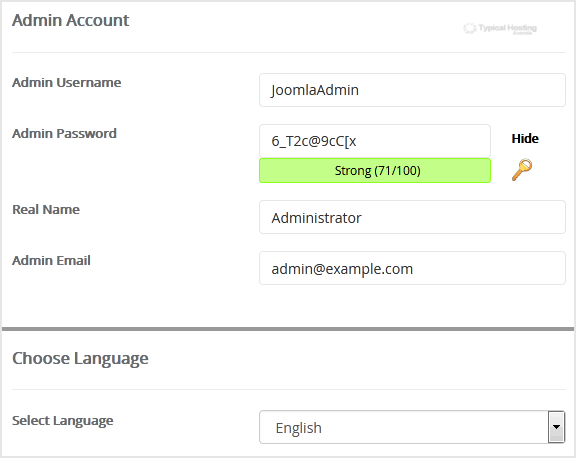This screenshot has width=576, height=458.
Task: Edit the Real Name input box
Action: [412, 217]
